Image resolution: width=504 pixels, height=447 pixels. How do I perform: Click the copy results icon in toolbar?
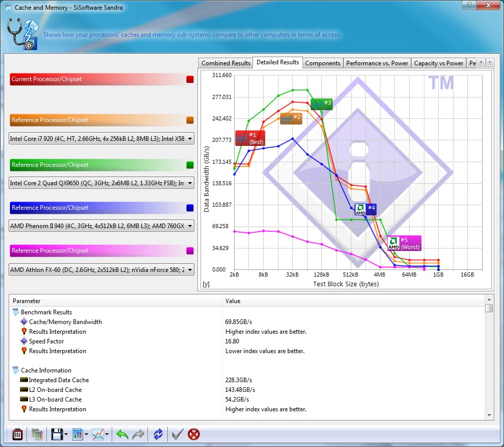coord(37,434)
